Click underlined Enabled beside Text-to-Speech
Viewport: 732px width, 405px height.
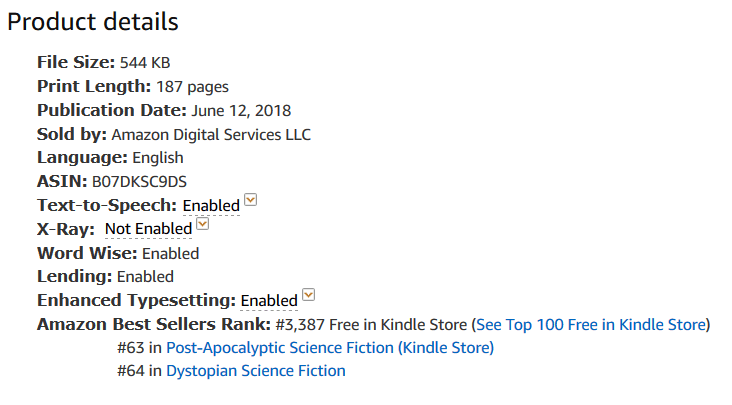[x=211, y=205]
